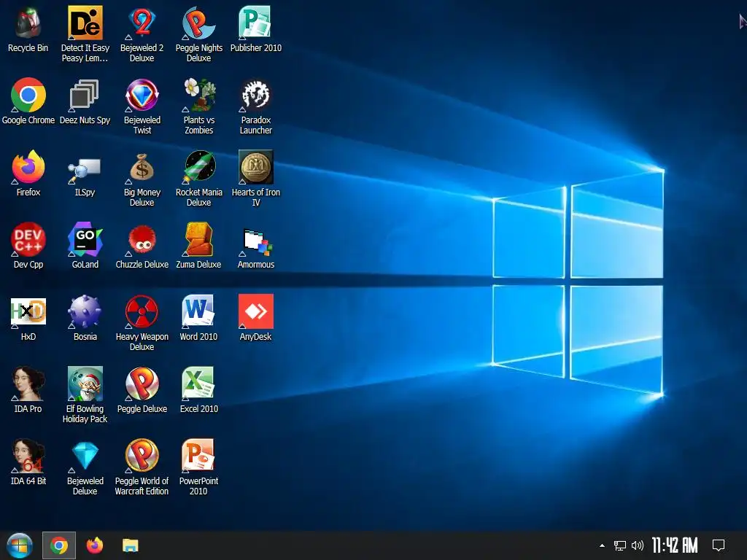Open Word 2010 desktop shortcut
Screen dimensions: 747x560
pos(199,318)
